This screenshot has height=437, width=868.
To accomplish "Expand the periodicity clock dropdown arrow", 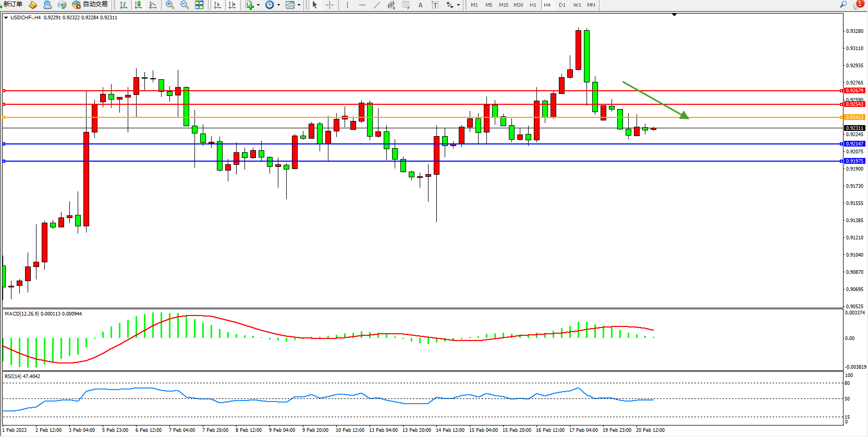I will click(278, 5).
